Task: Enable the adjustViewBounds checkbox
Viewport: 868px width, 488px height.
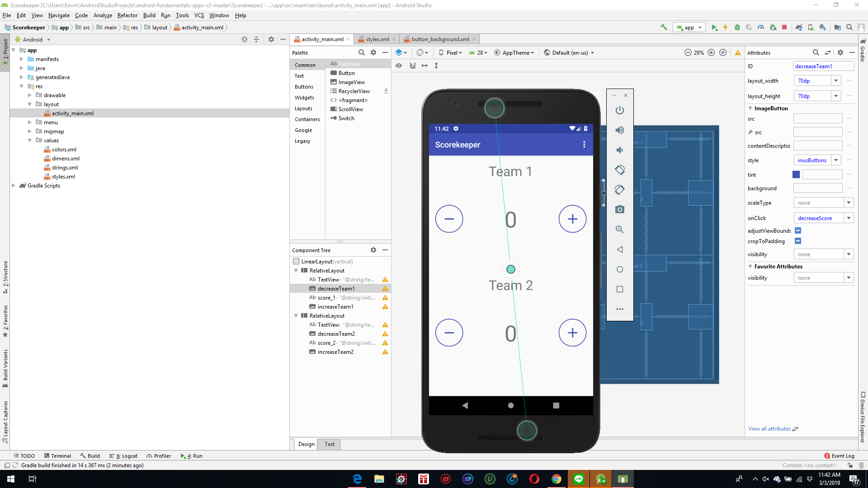Action: pyautogui.click(x=798, y=230)
